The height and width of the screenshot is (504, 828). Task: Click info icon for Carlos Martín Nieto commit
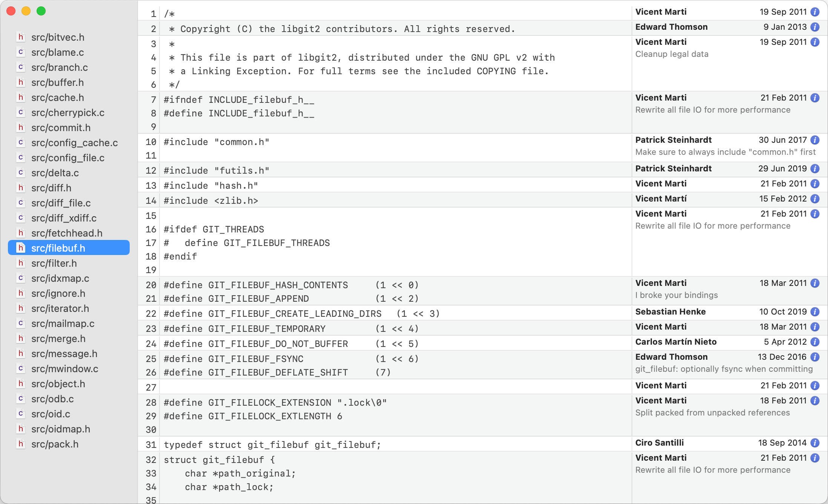pyautogui.click(x=815, y=342)
